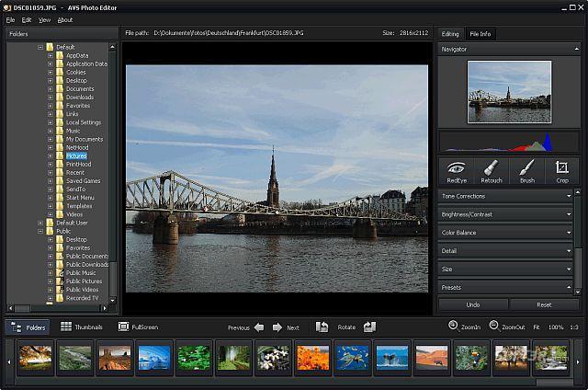Viewport: 588px width, 390px height.
Task: Collapse the Presets section
Action: (505, 288)
